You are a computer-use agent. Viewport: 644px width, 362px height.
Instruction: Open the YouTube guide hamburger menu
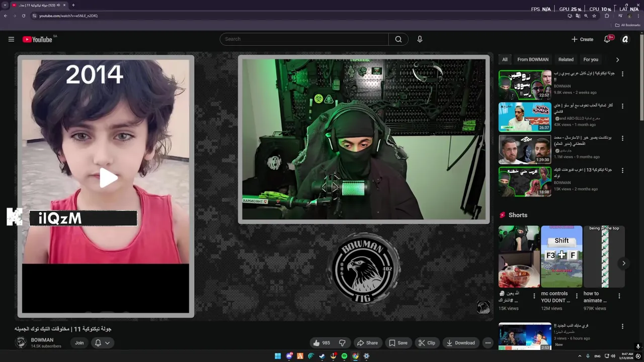click(x=11, y=39)
